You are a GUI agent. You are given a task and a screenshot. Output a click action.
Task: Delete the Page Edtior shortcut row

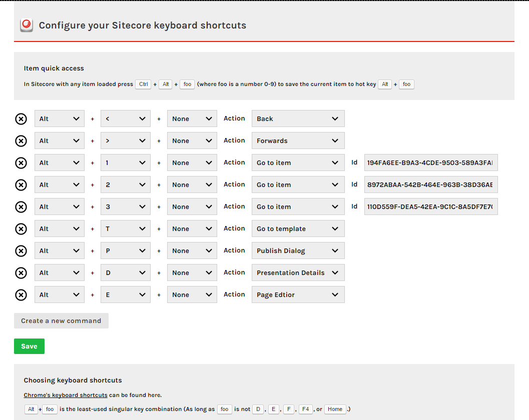coord(21,295)
